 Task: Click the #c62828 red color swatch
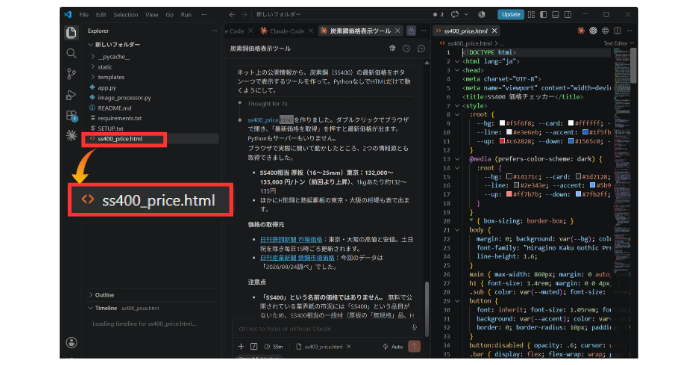point(502,141)
